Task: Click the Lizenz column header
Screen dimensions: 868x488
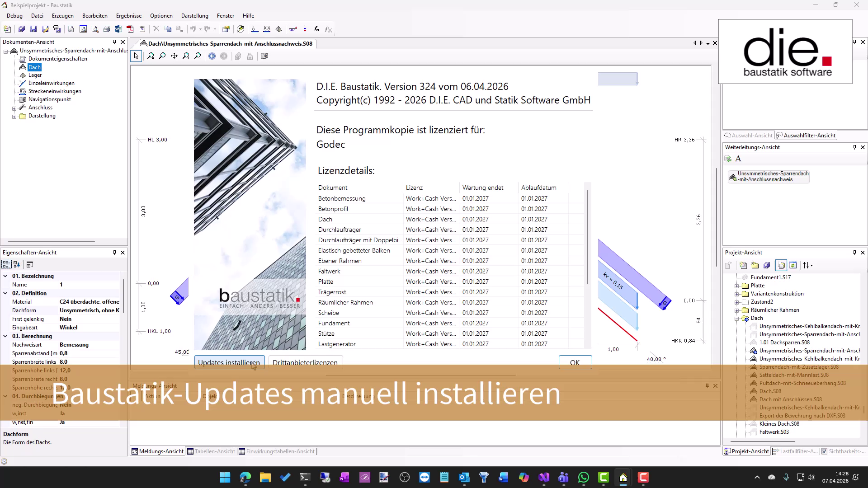Action: tap(431, 188)
